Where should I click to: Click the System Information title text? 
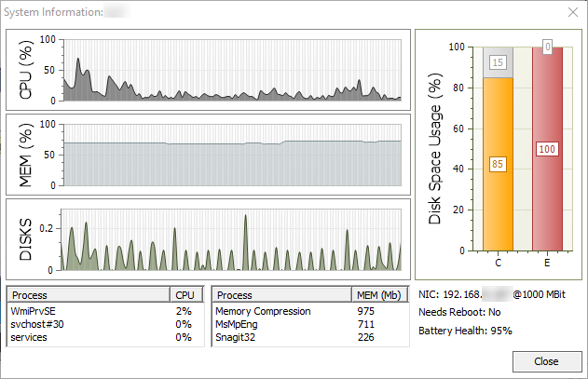pos(53,12)
